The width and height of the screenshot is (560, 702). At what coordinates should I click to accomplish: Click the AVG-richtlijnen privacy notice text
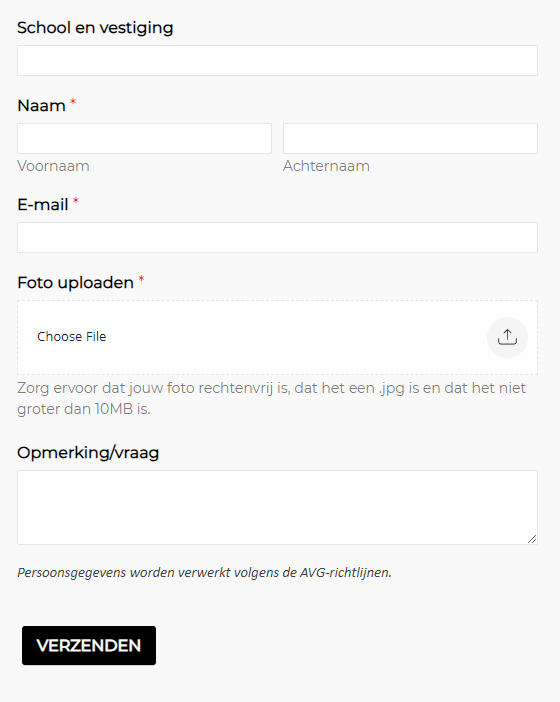(x=204, y=572)
